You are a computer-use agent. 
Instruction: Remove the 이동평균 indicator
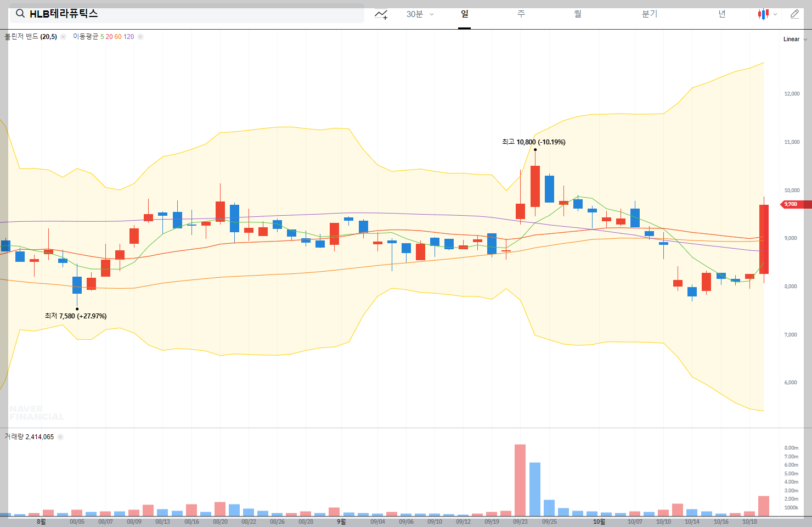pyautogui.click(x=140, y=37)
